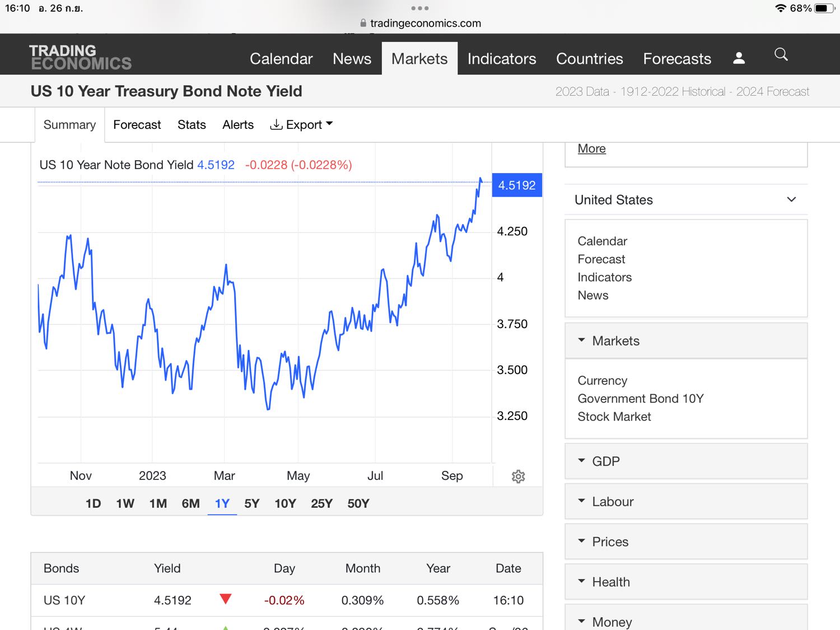
Task: Click the search magnifier icon
Action: (x=781, y=54)
